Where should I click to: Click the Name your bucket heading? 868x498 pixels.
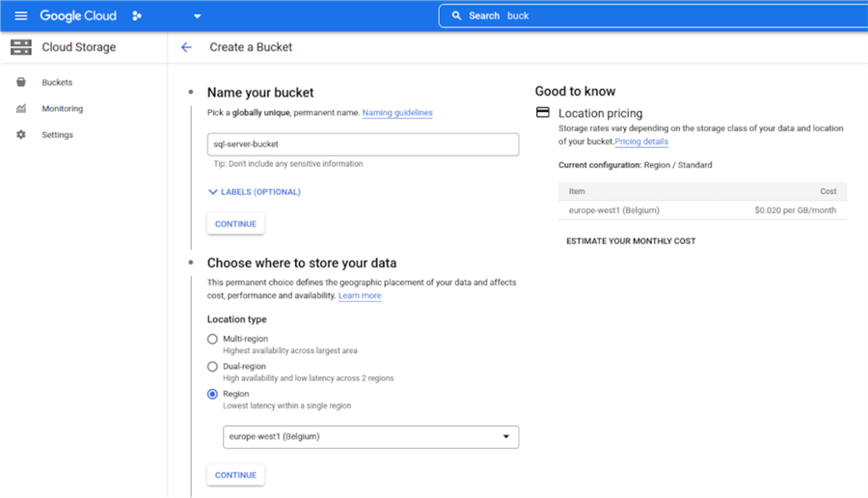tap(260, 93)
